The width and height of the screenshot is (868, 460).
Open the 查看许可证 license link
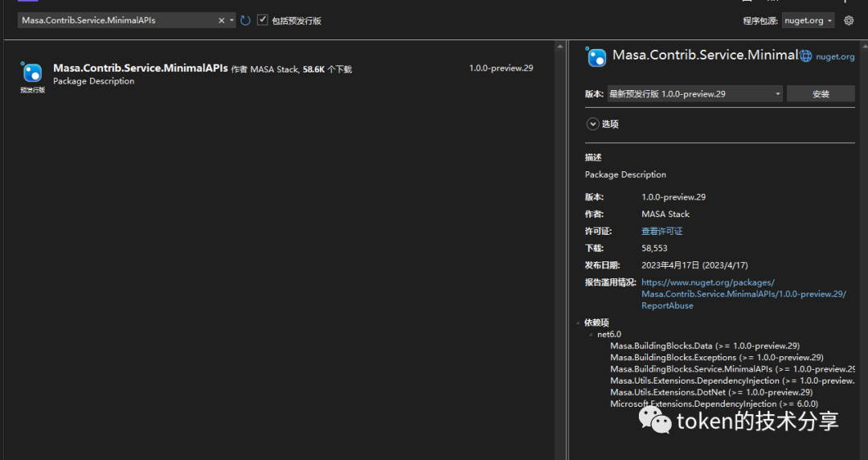[661, 232]
